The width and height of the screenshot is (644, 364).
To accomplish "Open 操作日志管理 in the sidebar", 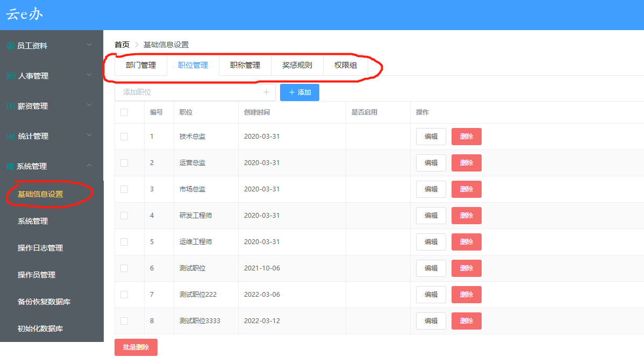I will [x=40, y=248].
